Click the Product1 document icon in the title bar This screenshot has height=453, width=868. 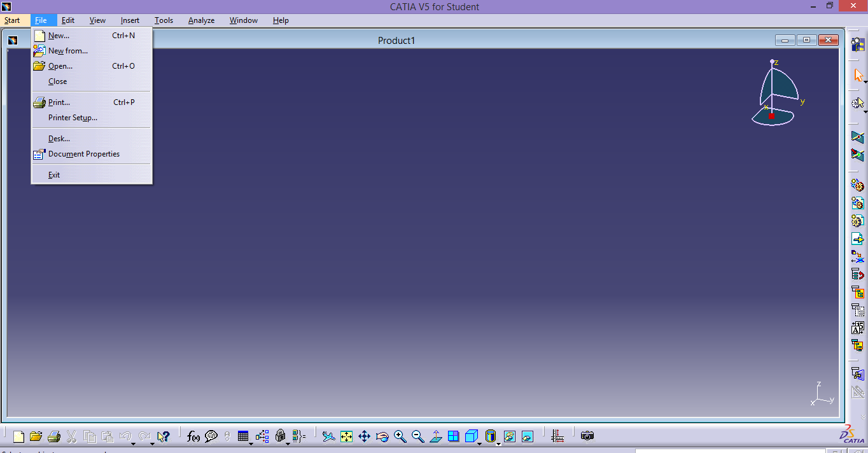[13, 40]
